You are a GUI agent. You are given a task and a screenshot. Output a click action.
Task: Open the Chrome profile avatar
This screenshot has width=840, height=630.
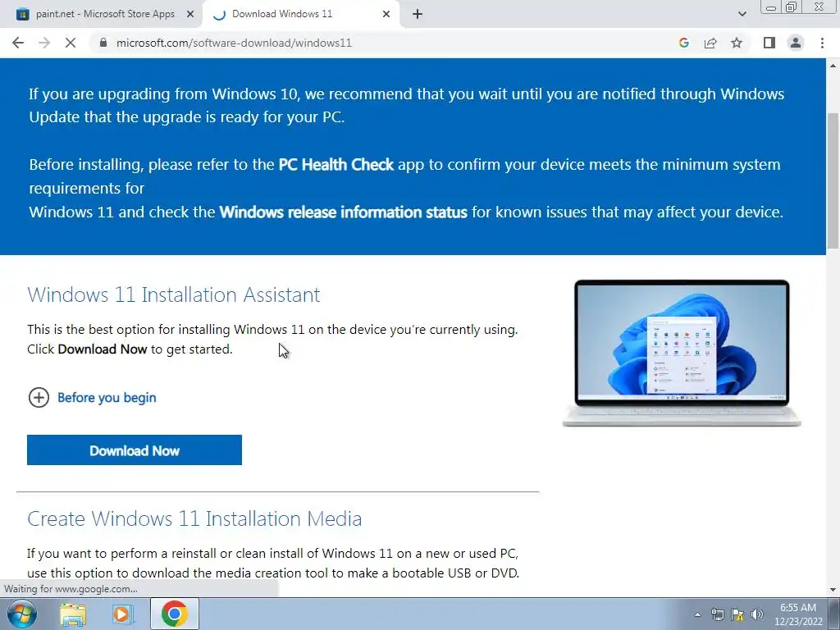796,43
